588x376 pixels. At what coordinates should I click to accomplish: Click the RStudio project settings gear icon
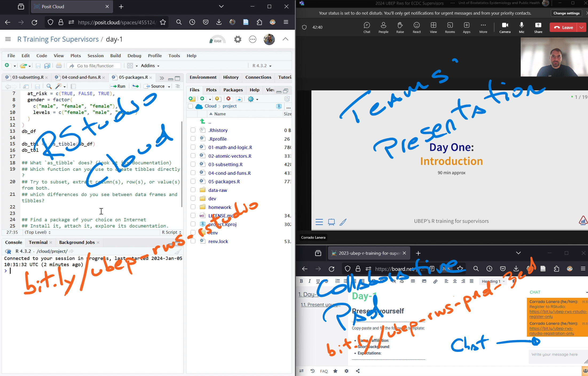(x=237, y=39)
